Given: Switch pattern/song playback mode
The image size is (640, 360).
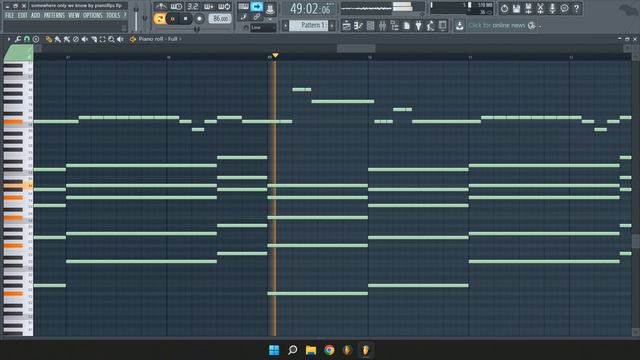Looking at the screenshot, I should 160,19.
